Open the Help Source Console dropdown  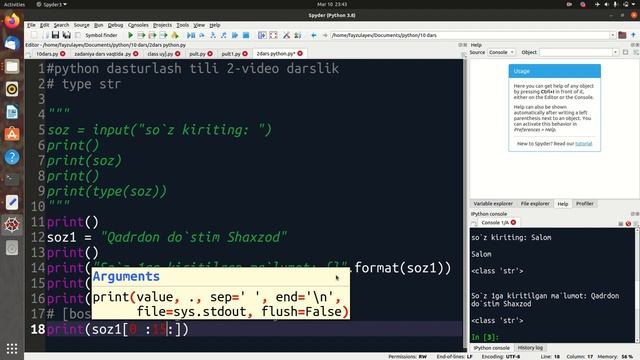coord(501,52)
